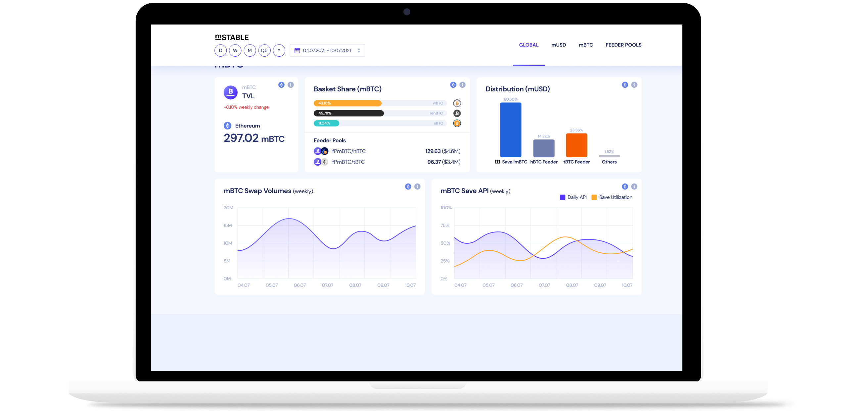Image resolution: width=868 pixels, height=411 pixels.
Task: Click the calendar icon in date field
Action: point(297,51)
